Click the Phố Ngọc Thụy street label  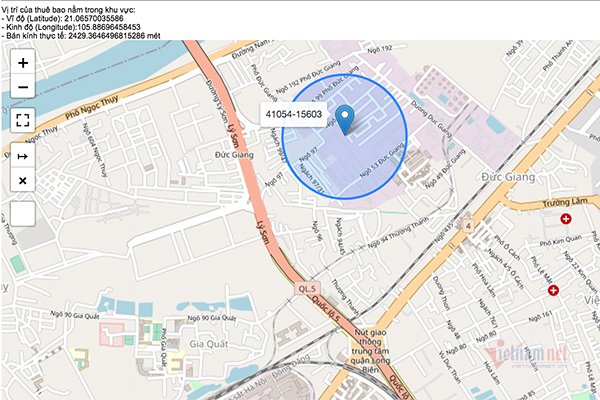[92, 107]
